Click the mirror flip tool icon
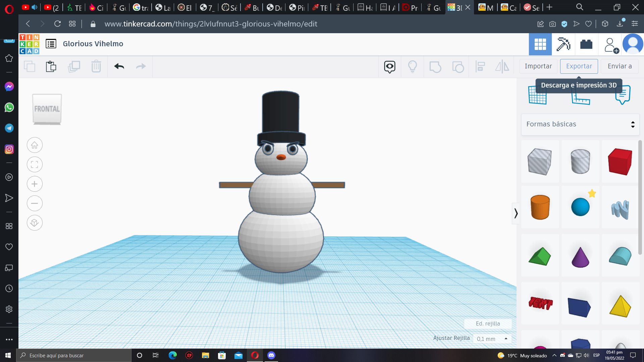The width and height of the screenshot is (644, 362). coord(502,67)
